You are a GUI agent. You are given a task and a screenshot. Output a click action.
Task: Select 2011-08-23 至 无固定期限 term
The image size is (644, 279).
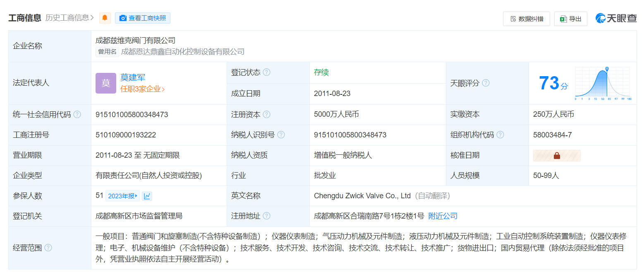coord(138,156)
